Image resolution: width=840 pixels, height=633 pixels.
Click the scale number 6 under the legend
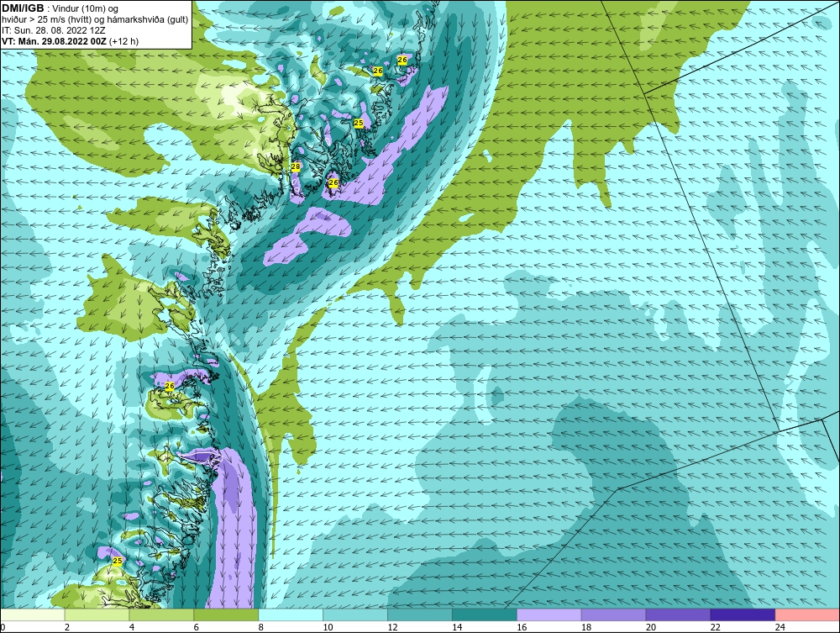point(196,627)
